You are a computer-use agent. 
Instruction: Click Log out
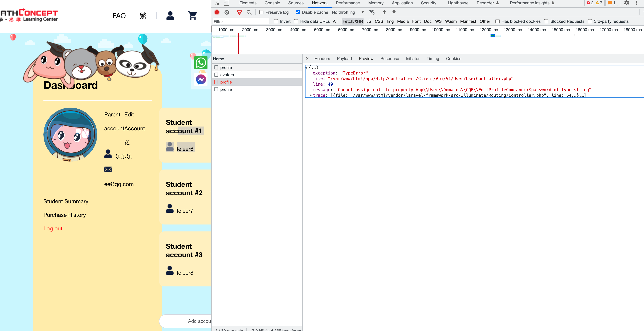coord(53,228)
